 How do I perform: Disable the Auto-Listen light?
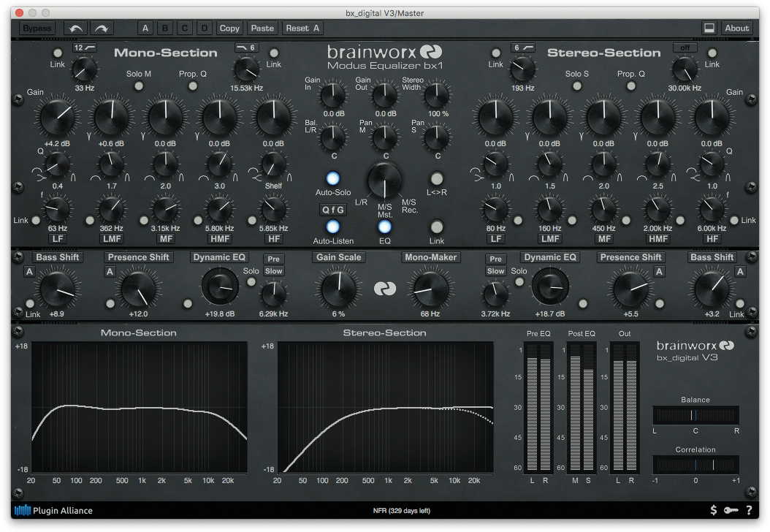coord(333,227)
